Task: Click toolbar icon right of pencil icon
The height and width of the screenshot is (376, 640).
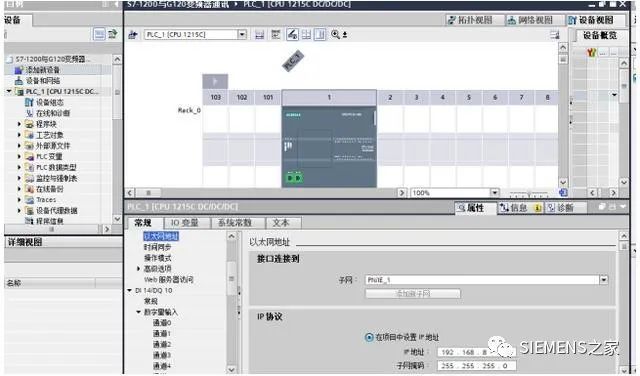Action: pyautogui.click(x=306, y=35)
